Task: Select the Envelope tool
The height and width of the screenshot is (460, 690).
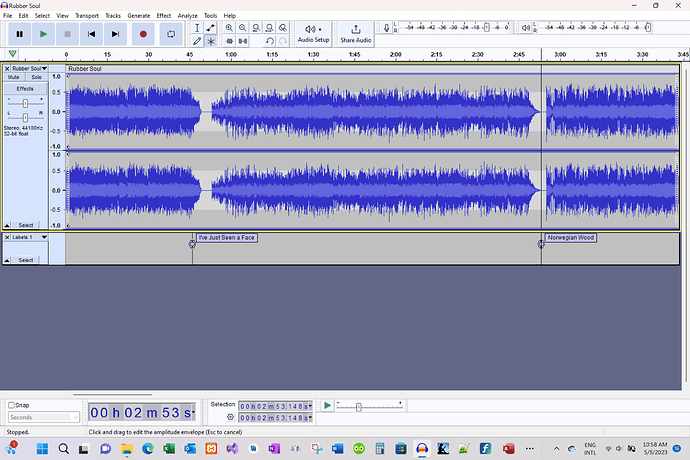Action: pos(211,28)
